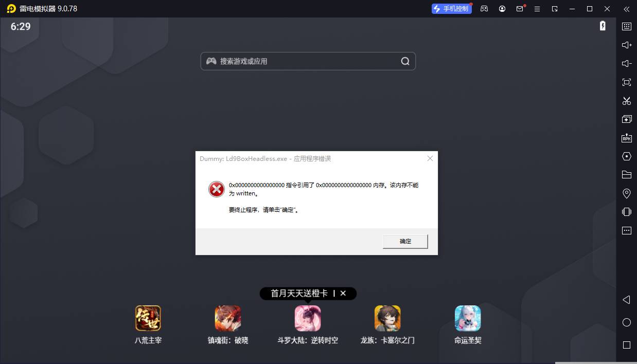The height and width of the screenshot is (364, 637).
Task: Launch the 八荒主宰 game
Action: click(148, 318)
